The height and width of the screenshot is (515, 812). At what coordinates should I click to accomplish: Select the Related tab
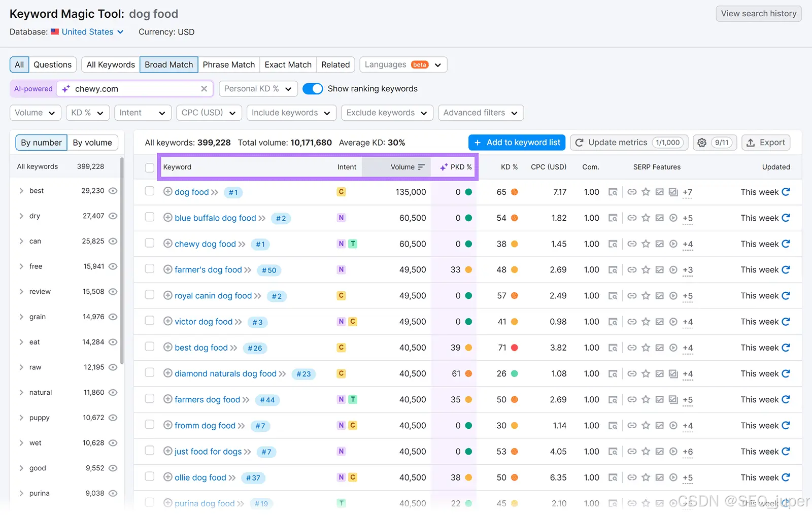tap(335, 64)
